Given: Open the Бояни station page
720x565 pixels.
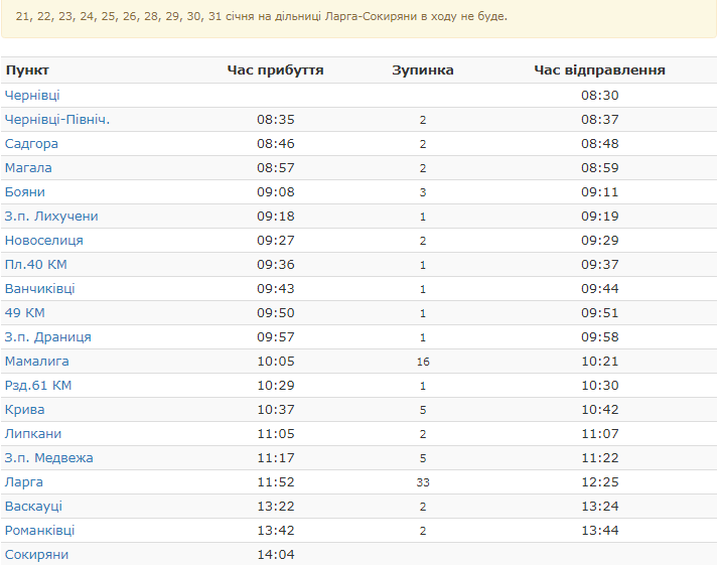Looking at the screenshot, I should coord(25,192).
